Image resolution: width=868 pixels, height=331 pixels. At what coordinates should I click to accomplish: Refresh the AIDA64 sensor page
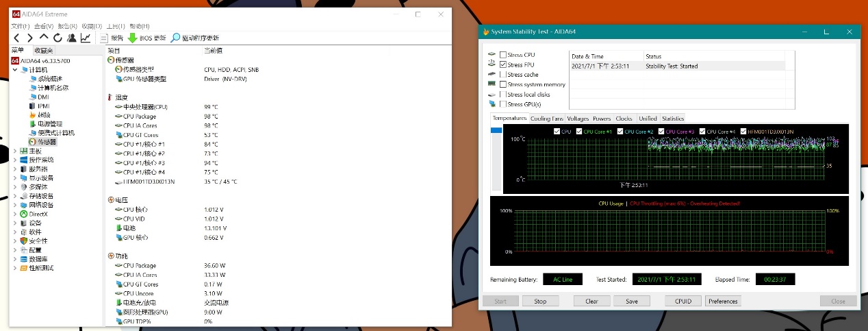click(58, 38)
